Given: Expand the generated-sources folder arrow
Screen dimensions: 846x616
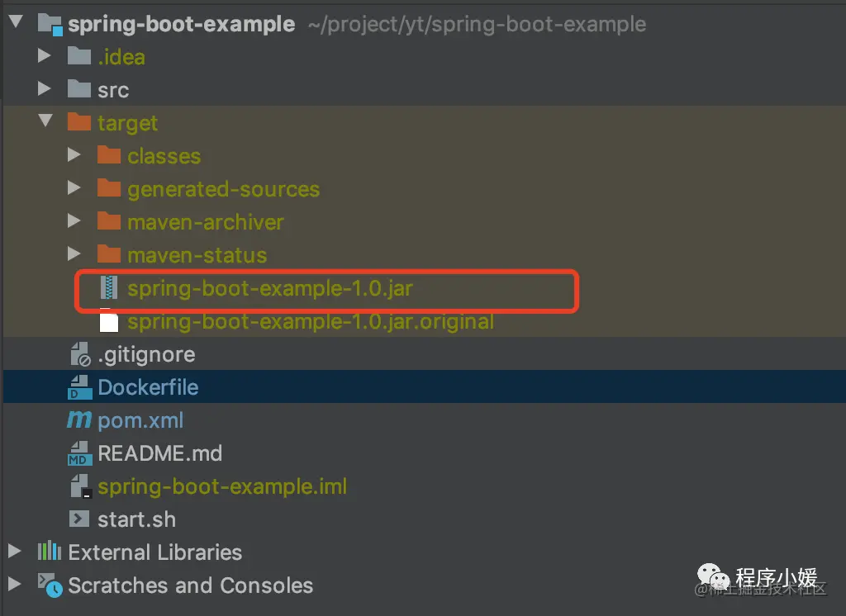Looking at the screenshot, I should 74,187.
